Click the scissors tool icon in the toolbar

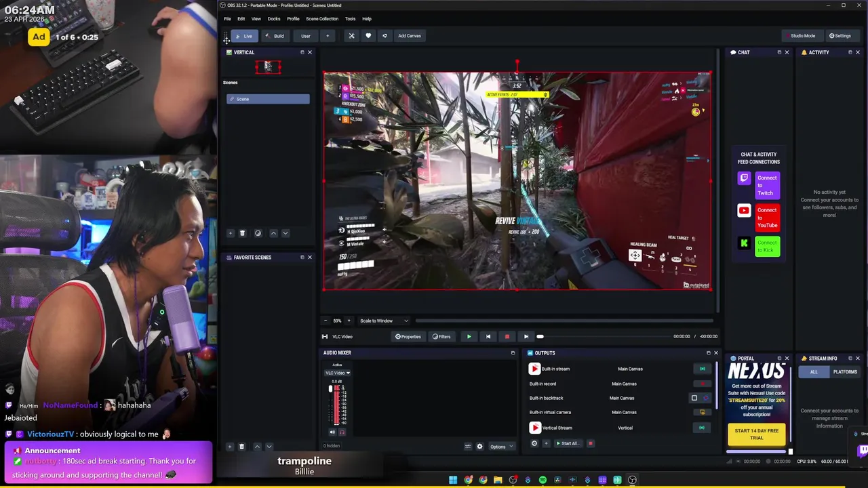point(351,36)
